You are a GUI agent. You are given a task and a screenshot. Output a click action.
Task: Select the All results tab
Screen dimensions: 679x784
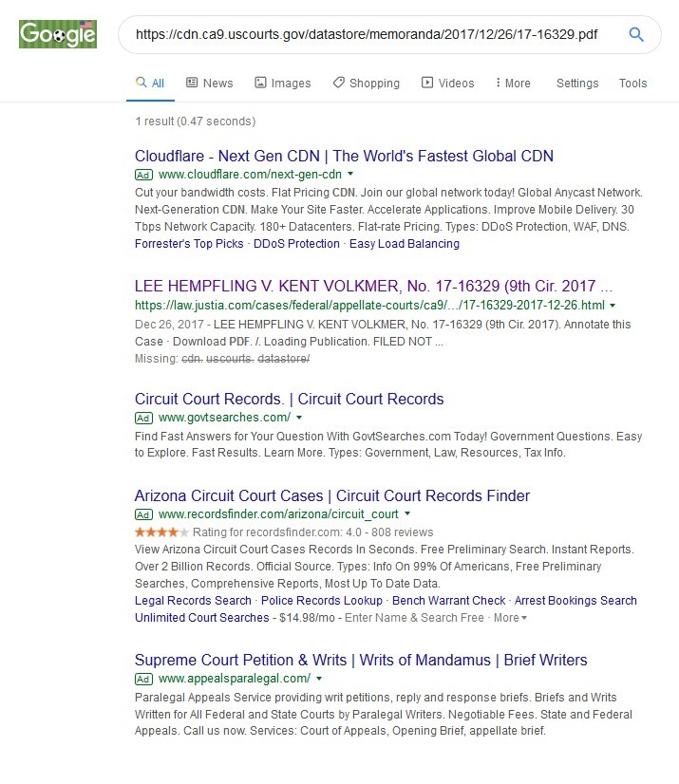pos(150,83)
